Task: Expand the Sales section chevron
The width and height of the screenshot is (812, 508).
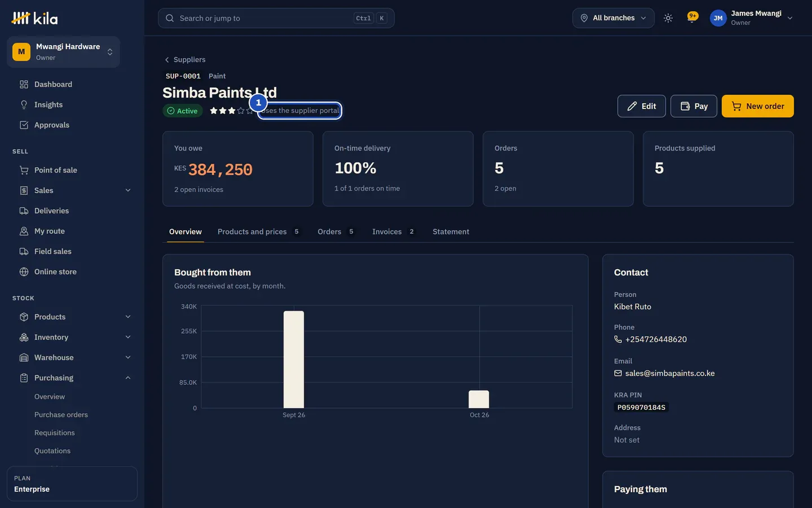Action: coord(128,190)
